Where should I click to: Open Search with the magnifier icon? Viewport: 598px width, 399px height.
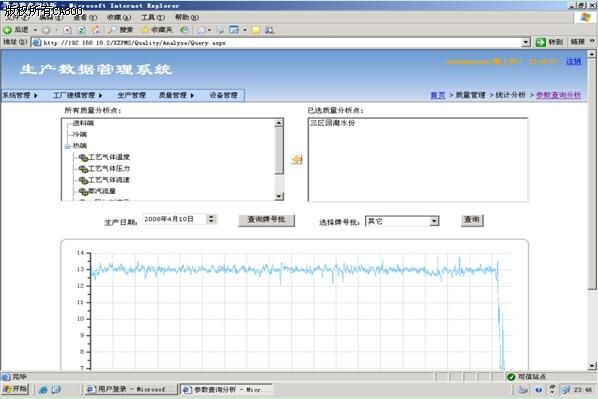pos(112,30)
